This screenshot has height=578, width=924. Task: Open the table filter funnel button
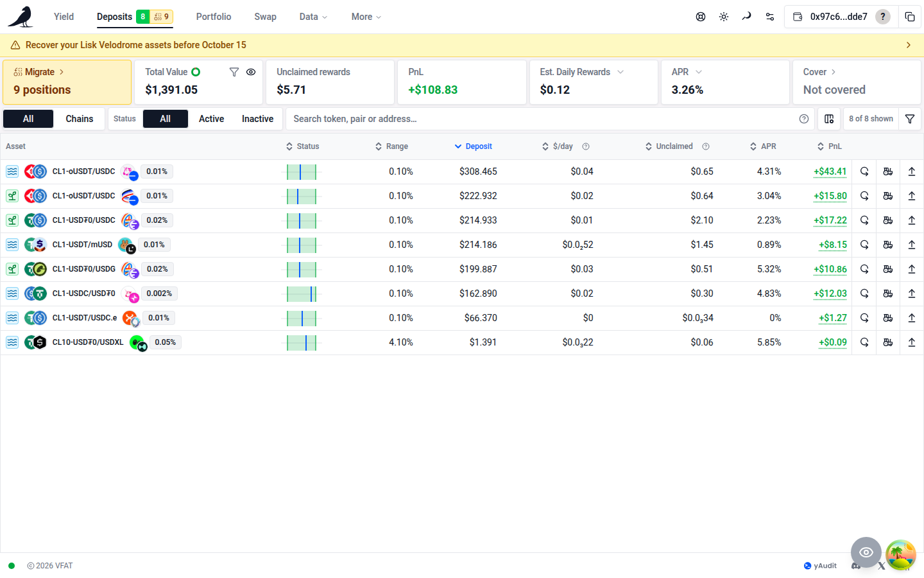coord(910,119)
